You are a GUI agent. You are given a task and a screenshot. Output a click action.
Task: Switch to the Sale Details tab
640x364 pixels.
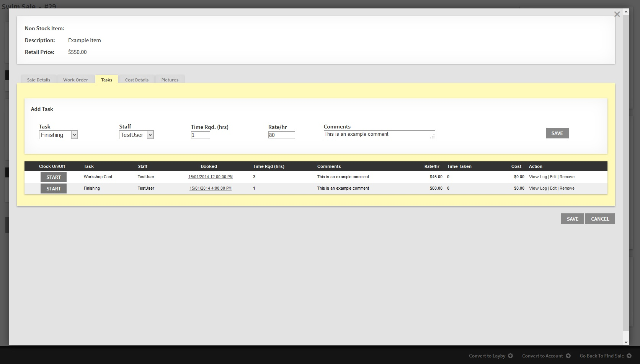click(38, 80)
